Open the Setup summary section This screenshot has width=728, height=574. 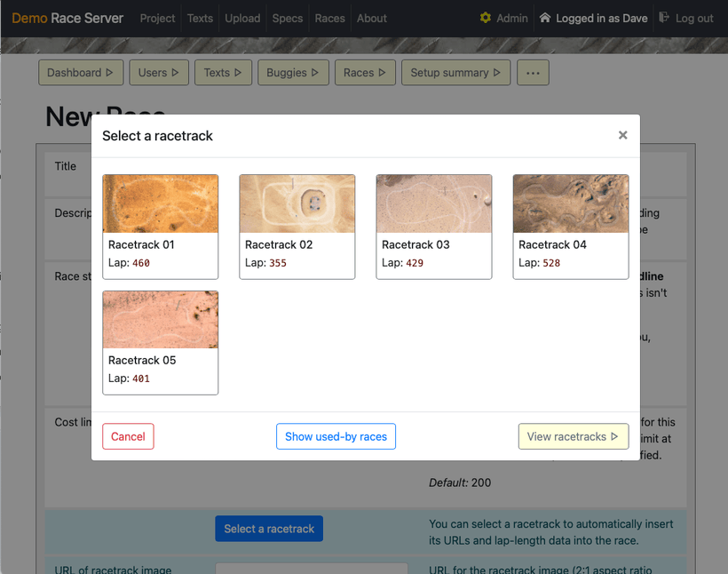pos(455,73)
